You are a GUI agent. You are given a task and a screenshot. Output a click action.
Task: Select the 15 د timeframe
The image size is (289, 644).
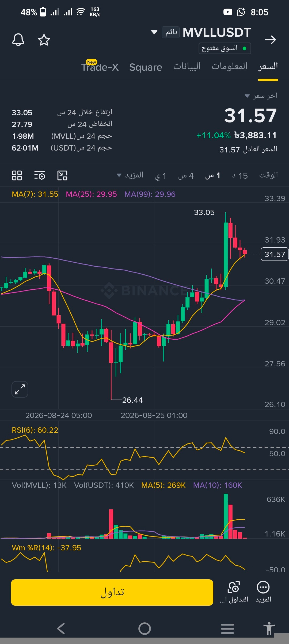(240, 176)
